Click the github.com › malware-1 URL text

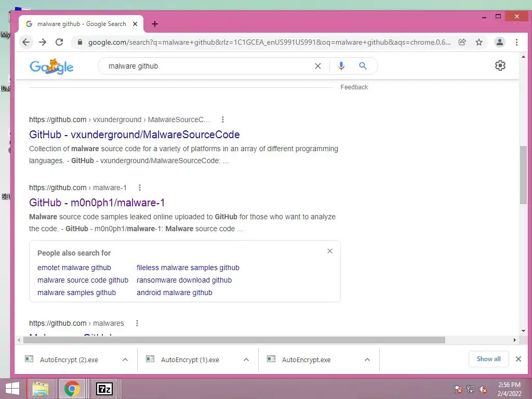point(78,188)
